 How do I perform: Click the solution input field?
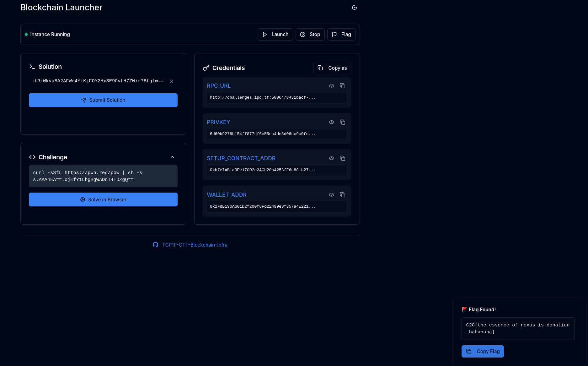99,81
